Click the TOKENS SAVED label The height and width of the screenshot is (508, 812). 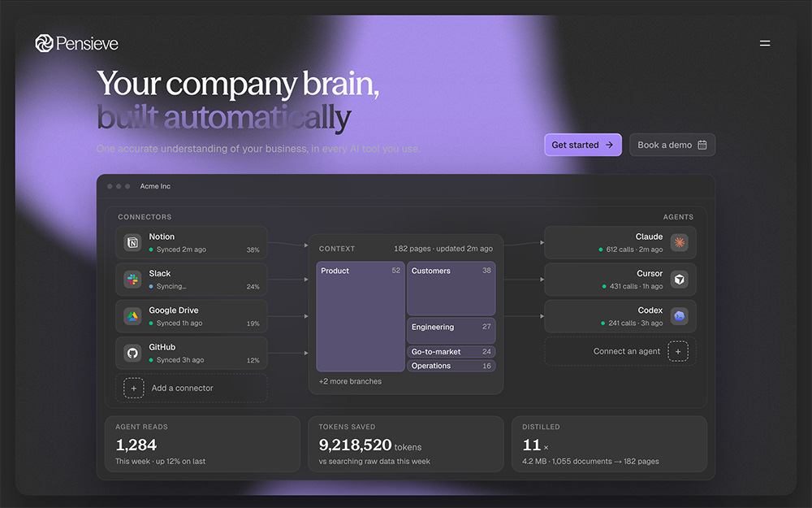tap(347, 428)
